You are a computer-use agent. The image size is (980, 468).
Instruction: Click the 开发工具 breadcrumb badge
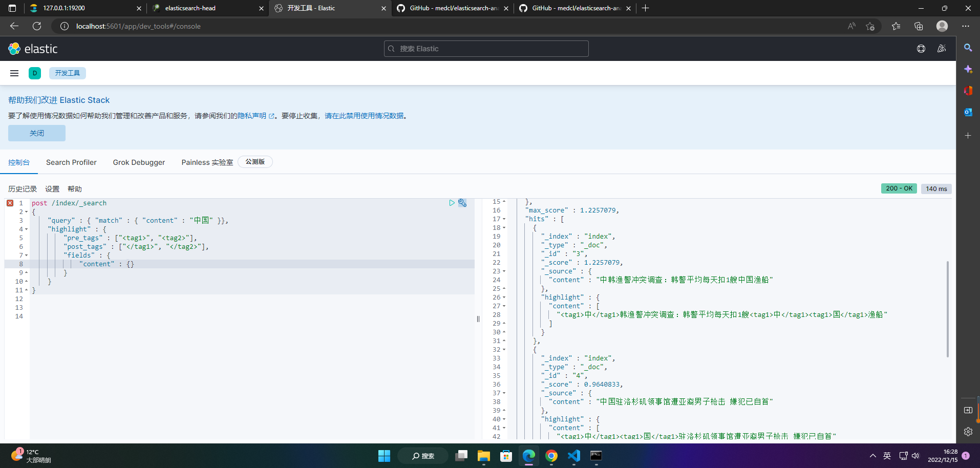click(68, 73)
